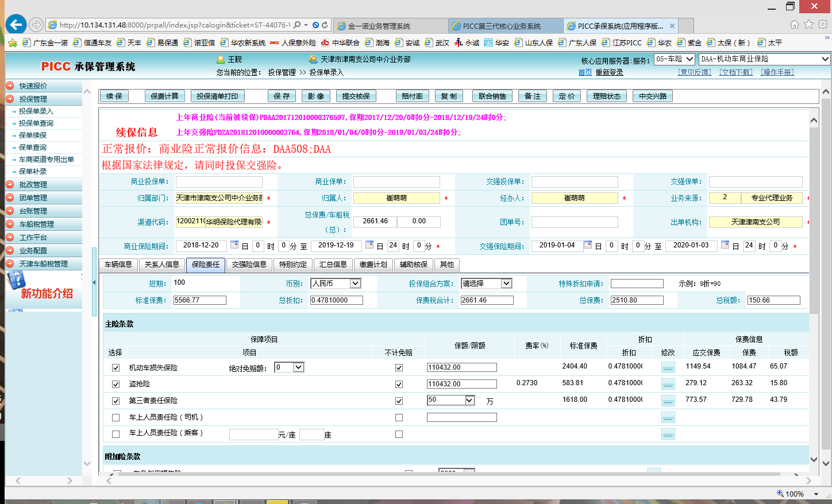Open third-party liability amount dropdown showing 50

pos(469,400)
